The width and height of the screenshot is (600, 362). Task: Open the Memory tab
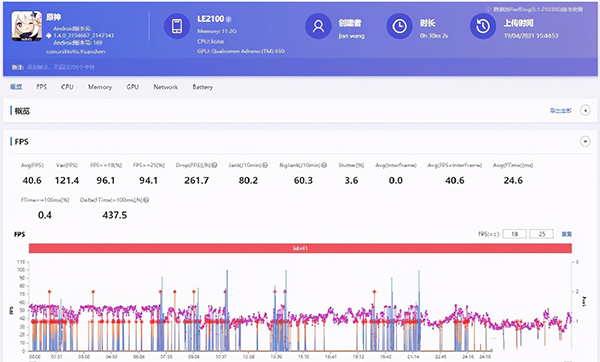(x=100, y=87)
